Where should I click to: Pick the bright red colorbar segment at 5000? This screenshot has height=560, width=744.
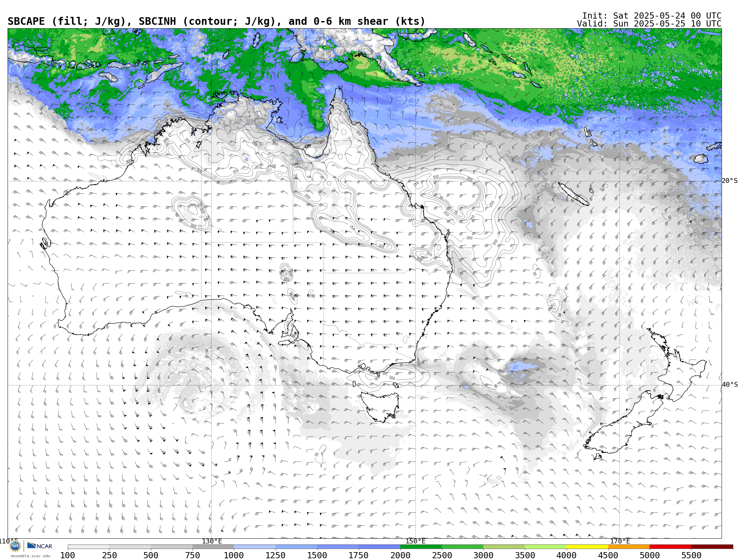coord(670,547)
